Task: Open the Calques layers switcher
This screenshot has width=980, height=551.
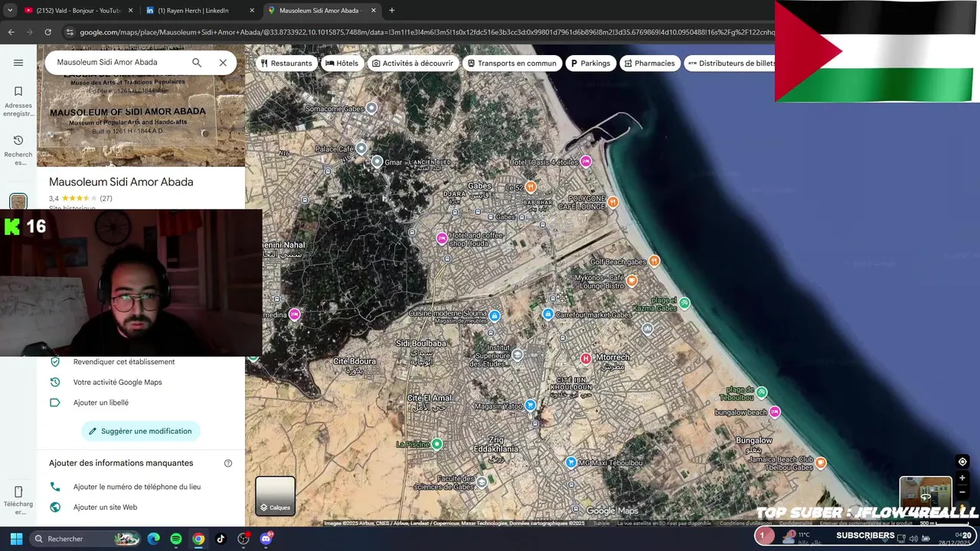Action: [275, 496]
